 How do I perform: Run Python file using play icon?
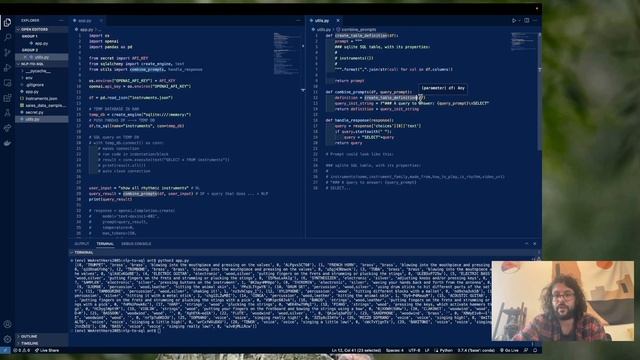[x=514, y=20]
